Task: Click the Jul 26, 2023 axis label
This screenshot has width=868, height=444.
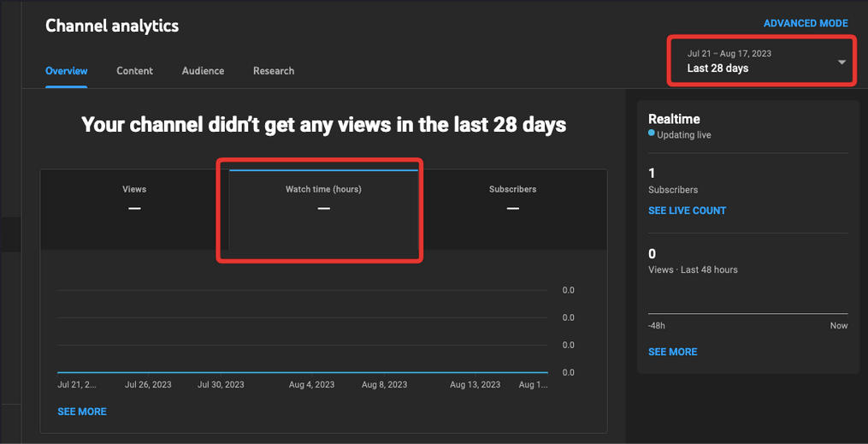Action: tap(148, 384)
